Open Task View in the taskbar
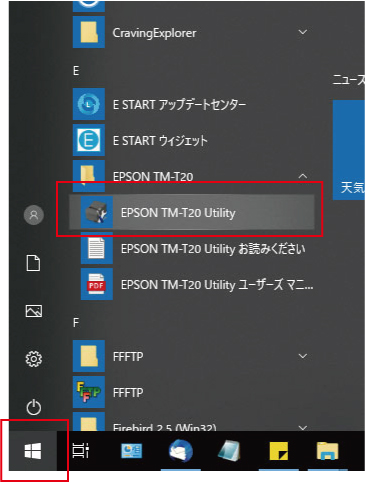Image resolution: width=365 pixels, height=483 pixels. tap(81, 451)
